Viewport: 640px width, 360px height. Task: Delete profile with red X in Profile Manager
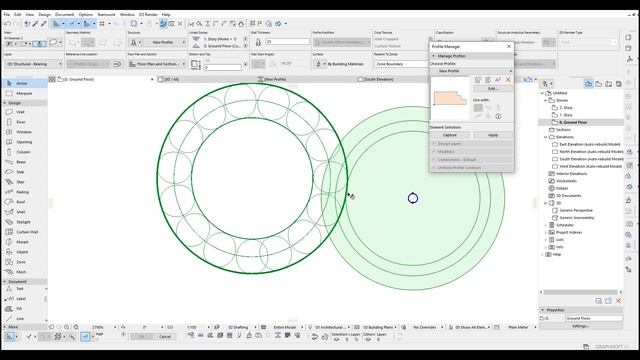click(508, 80)
